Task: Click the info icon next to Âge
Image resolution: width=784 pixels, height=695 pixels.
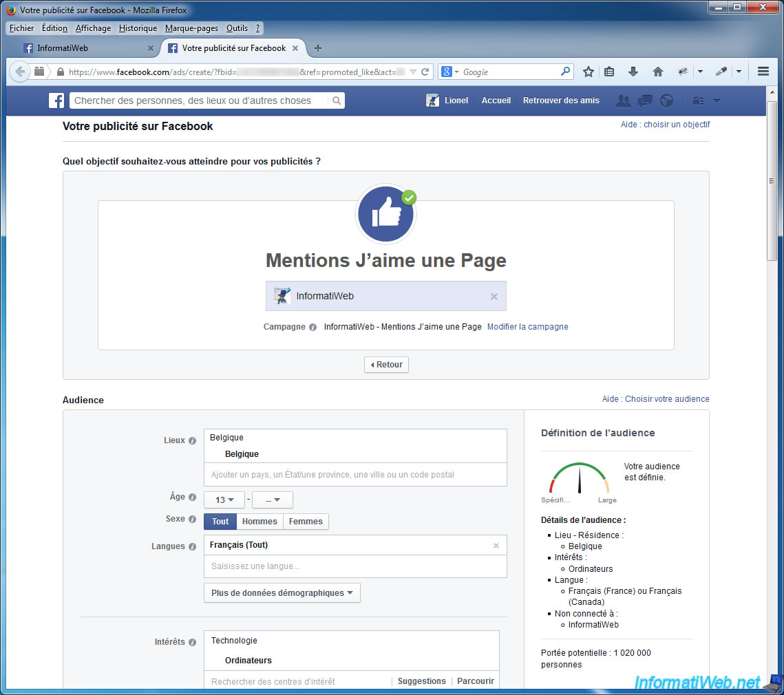Action: point(192,497)
